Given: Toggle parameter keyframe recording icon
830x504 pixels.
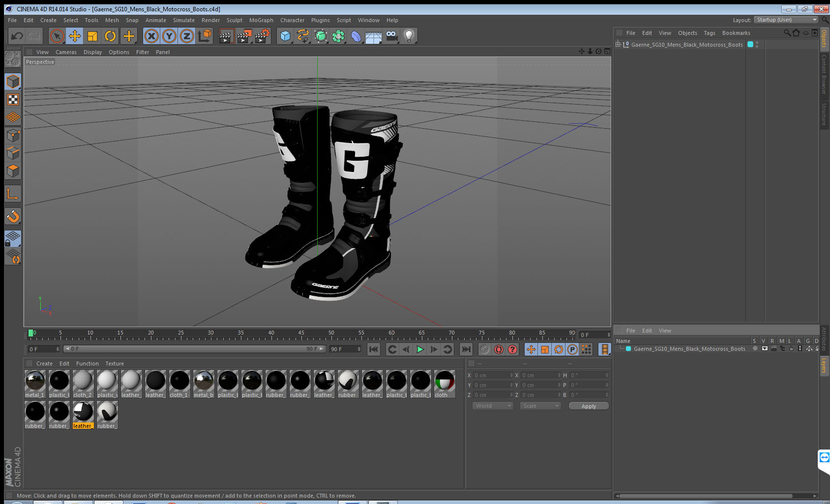Looking at the screenshot, I should click(572, 349).
